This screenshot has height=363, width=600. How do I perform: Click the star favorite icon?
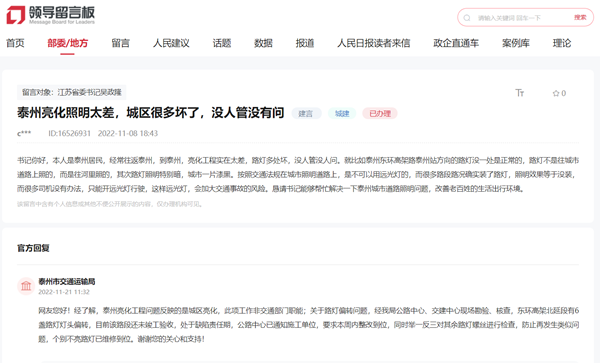556,93
